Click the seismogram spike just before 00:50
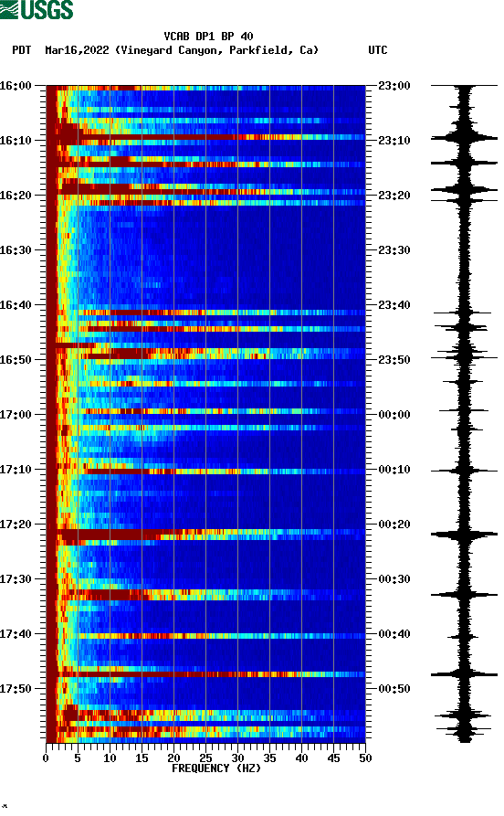Screen dimensions: 504x816 click(464, 674)
